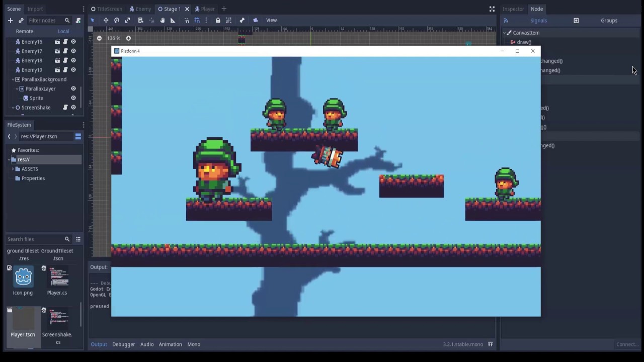Open Enemy16 scene in editor icon
This screenshot has width=644, height=362.
coord(57,42)
